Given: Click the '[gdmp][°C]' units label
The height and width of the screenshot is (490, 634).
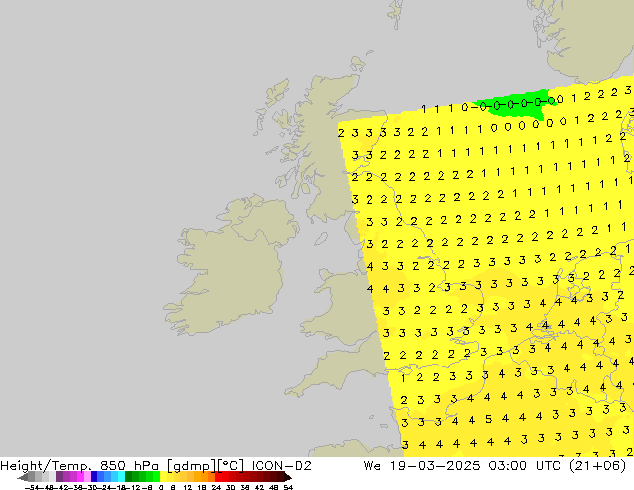Looking at the screenshot, I should point(206,466).
